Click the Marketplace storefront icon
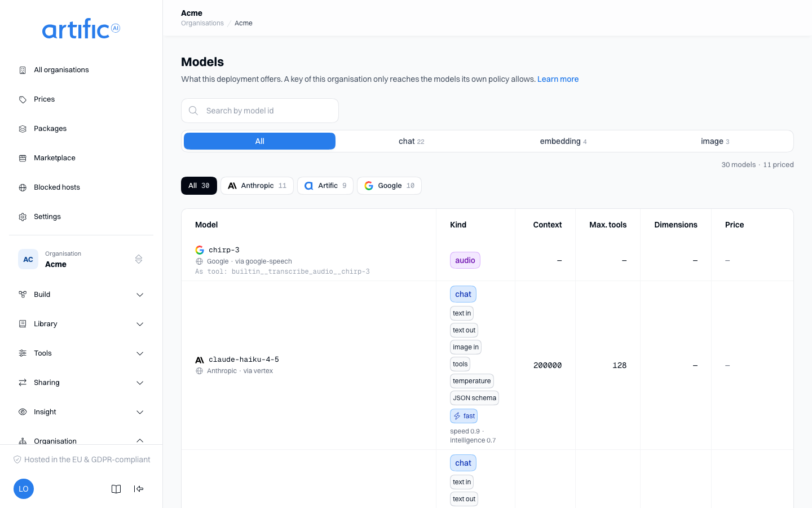Viewport: 812px width, 508px height. [x=23, y=158]
